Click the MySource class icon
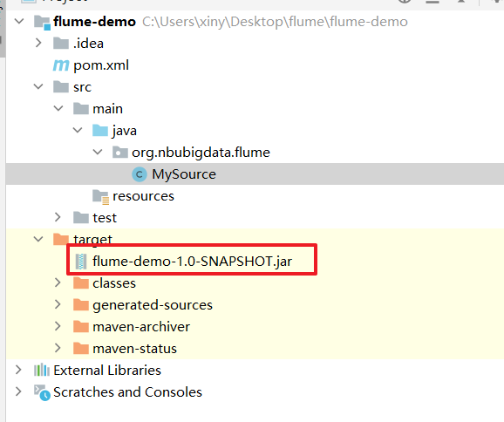This screenshot has height=422, width=504. pyautogui.click(x=140, y=174)
